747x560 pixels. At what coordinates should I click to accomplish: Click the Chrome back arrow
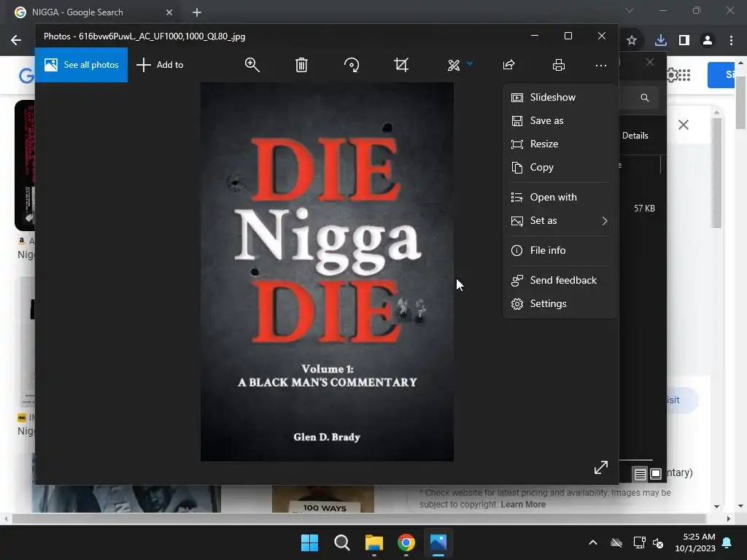pos(16,40)
